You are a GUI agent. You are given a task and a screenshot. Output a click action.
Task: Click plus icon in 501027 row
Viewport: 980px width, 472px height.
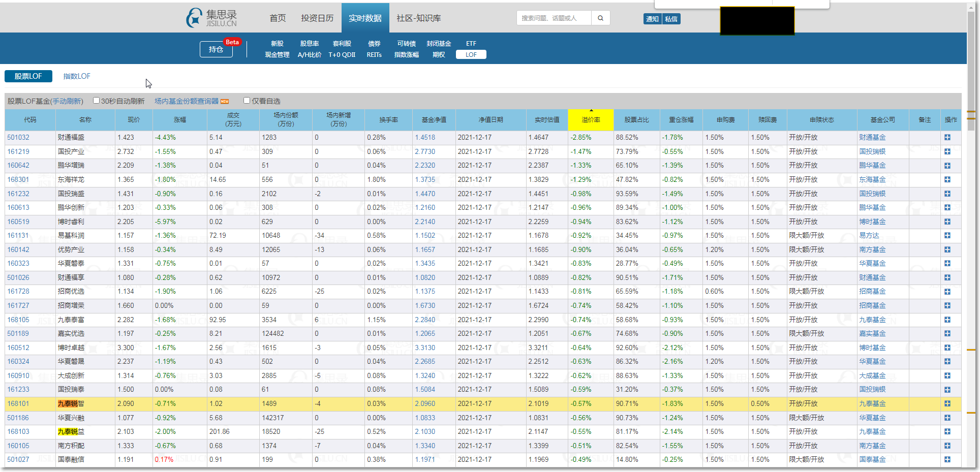coord(947,460)
